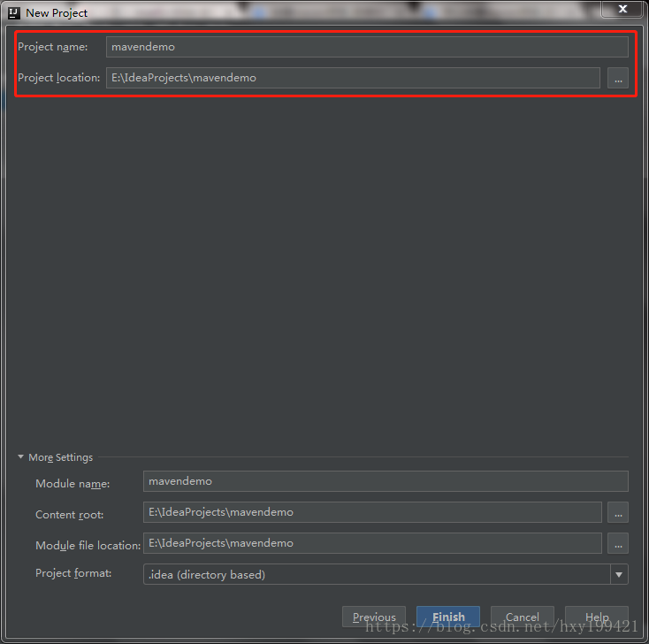Close the New Project window

pos(622,9)
